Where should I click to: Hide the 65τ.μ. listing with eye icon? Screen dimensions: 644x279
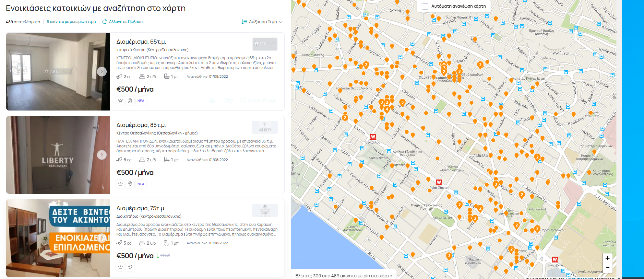click(x=212, y=101)
